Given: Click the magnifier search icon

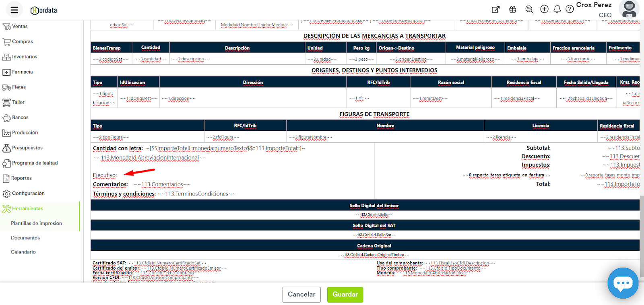Looking at the screenshot, I should [x=529, y=10].
